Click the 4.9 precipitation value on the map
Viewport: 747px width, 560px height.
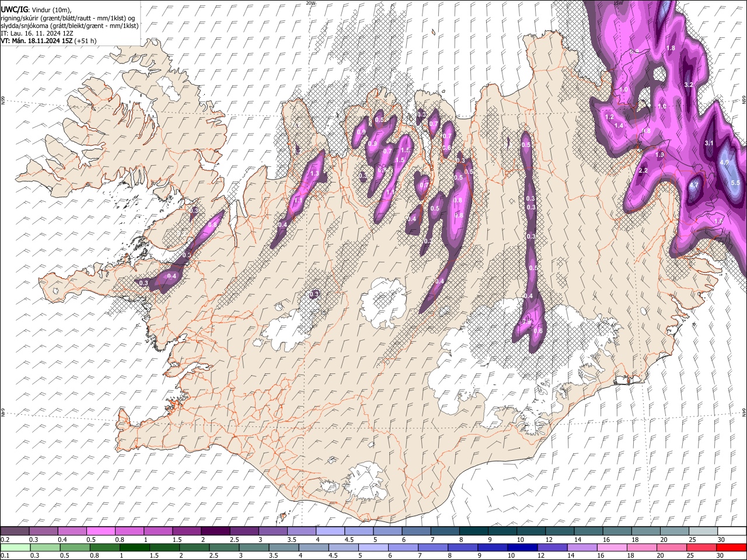pos(725,162)
